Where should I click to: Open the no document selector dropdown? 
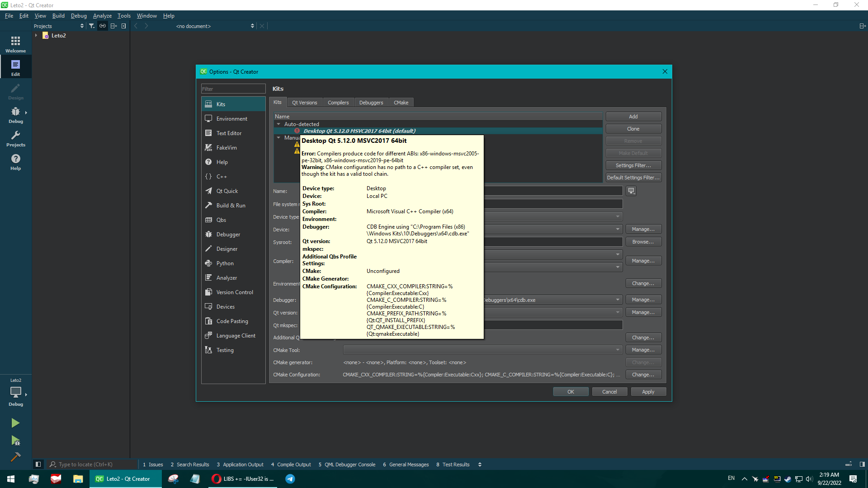[x=215, y=26]
